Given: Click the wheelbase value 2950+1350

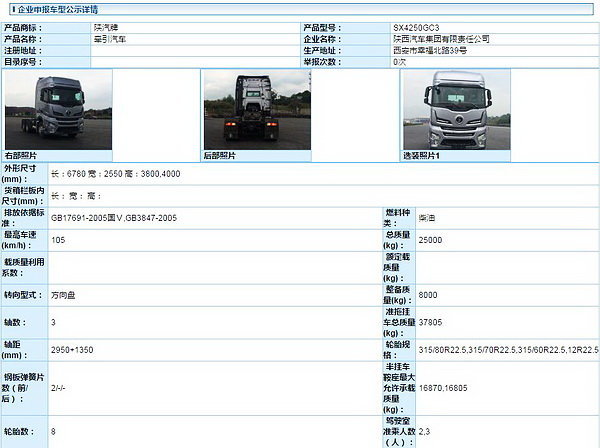Looking at the screenshot, I should pos(71,350).
